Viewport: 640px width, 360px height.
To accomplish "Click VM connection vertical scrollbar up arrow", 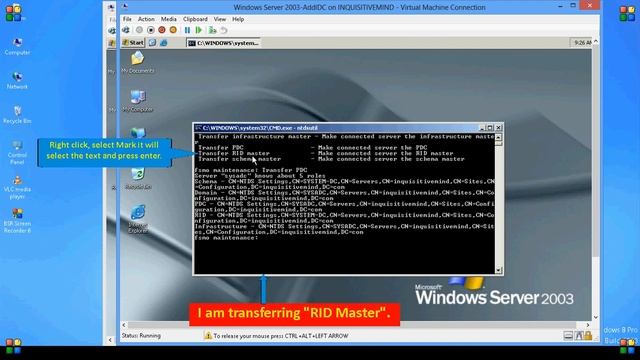I will (x=596, y=42).
